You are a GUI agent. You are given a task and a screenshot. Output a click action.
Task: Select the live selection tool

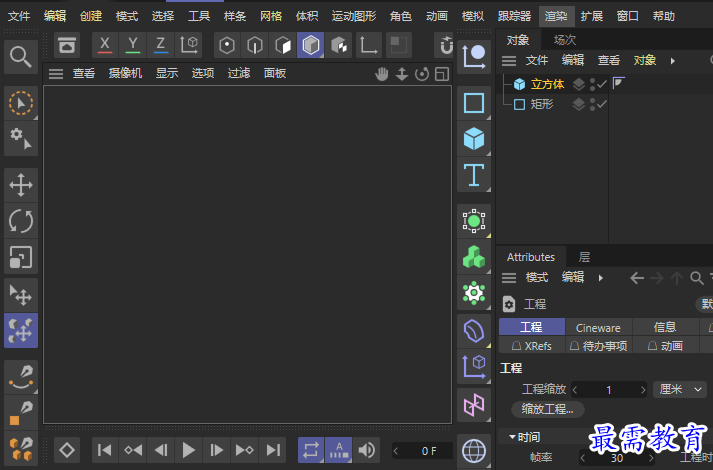tap(20, 103)
